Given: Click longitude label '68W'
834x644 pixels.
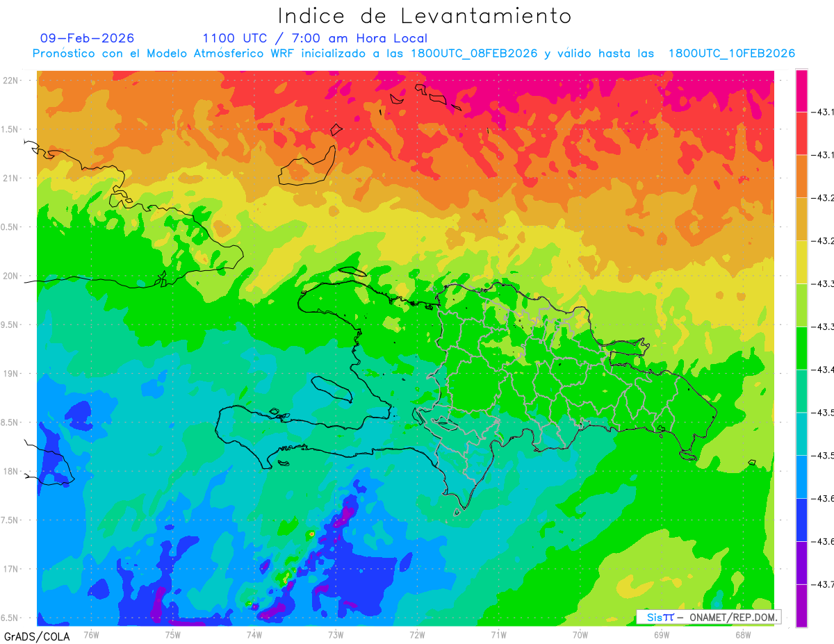Looking at the screenshot, I should coord(743,634).
